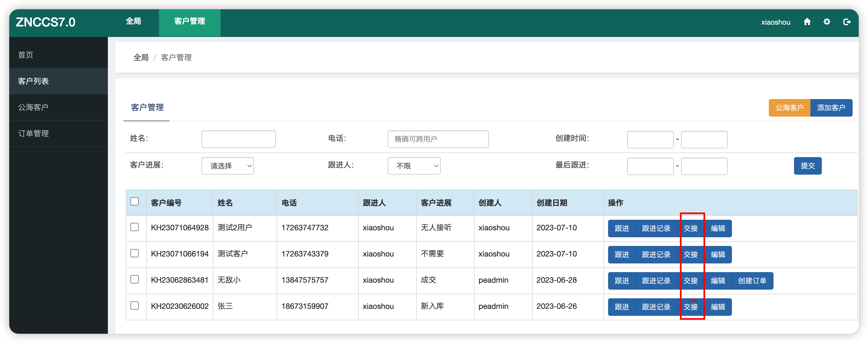Viewport: 868px width, 343px height.
Task: Open 公海客户 in the sidebar
Action: (59, 107)
